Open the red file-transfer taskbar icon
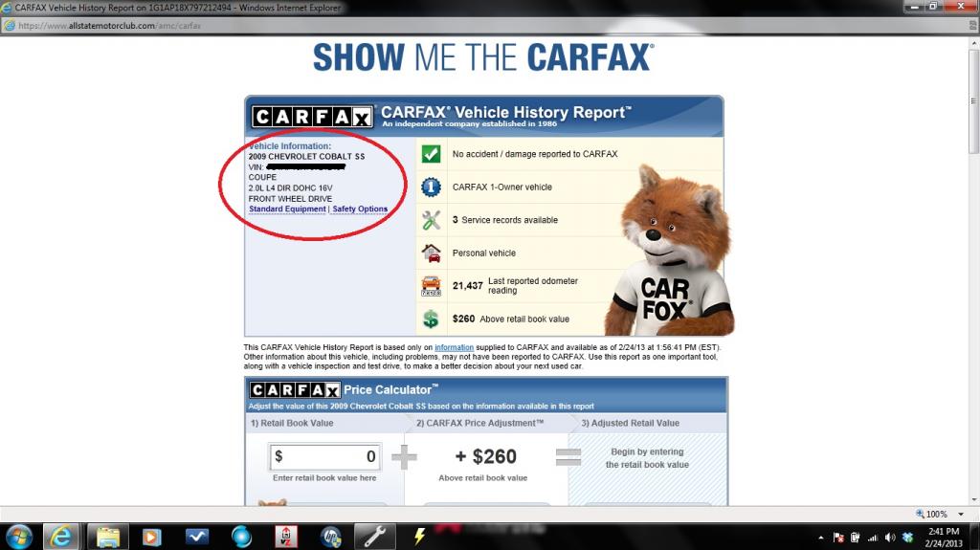 285,537
